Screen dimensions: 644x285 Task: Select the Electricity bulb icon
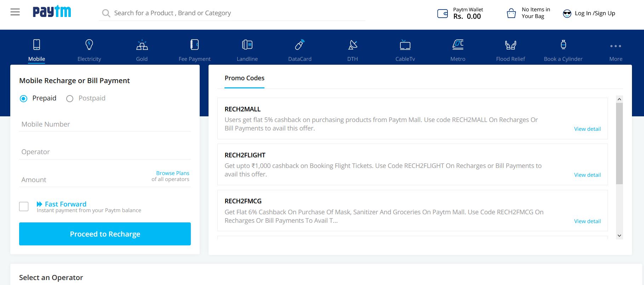pos(89,45)
